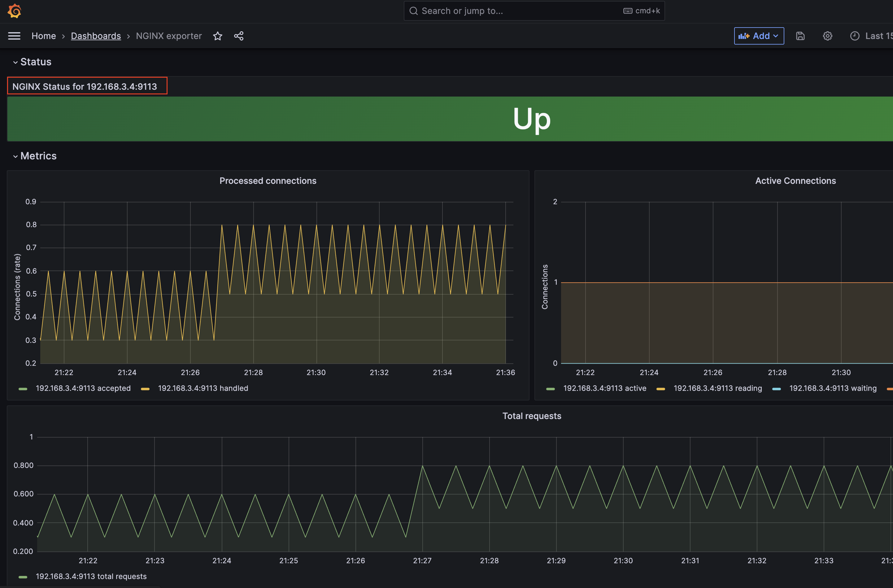Click the 'waiting' series color swatch
893x588 pixels.
pos(776,389)
